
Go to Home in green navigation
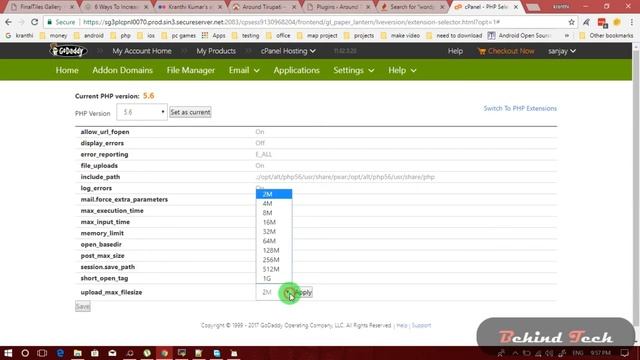67,70
